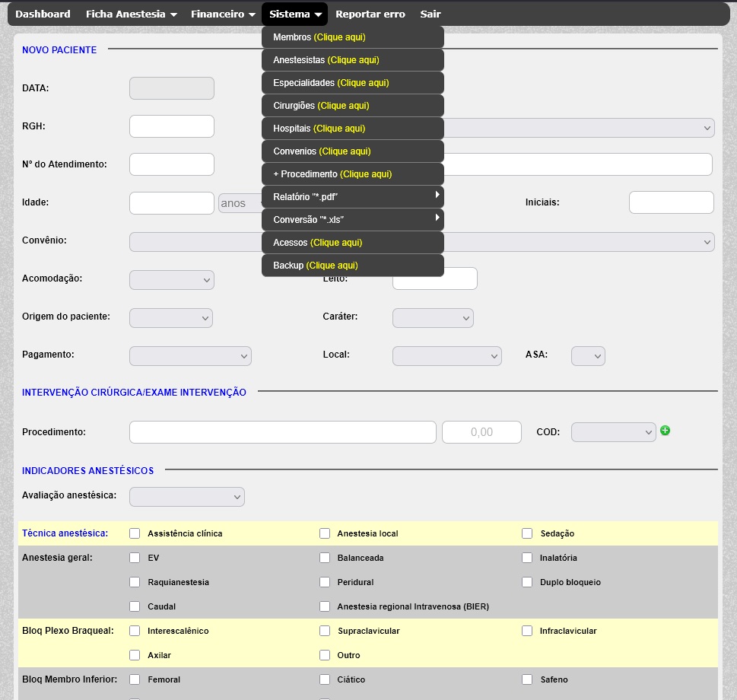Click Reportar erro in the navigation bar
Viewport: 737px width, 700px height.
tap(370, 14)
